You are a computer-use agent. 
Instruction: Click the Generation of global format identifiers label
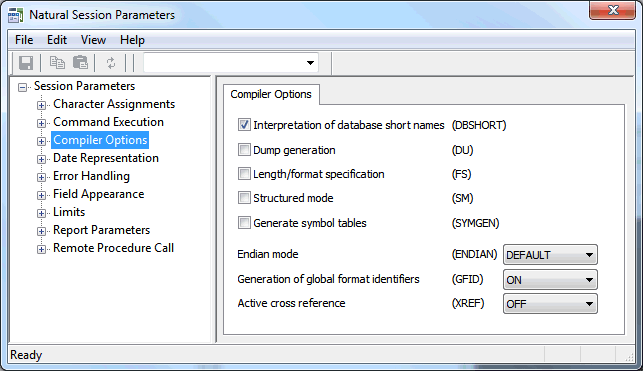(328, 279)
